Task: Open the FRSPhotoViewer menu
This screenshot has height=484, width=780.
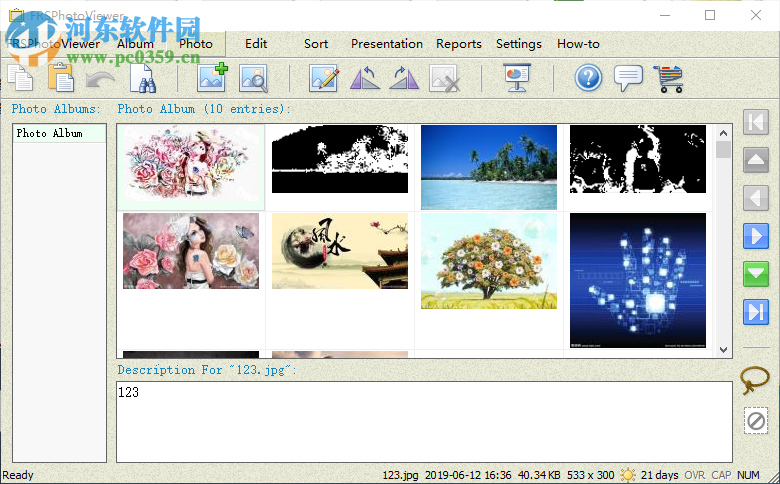Action: click(54, 44)
